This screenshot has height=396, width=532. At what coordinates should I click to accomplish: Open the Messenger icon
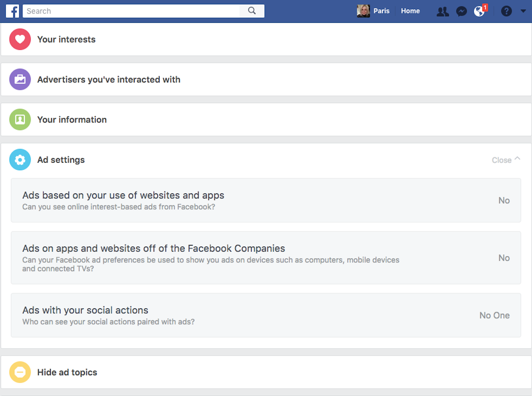[461, 11]
